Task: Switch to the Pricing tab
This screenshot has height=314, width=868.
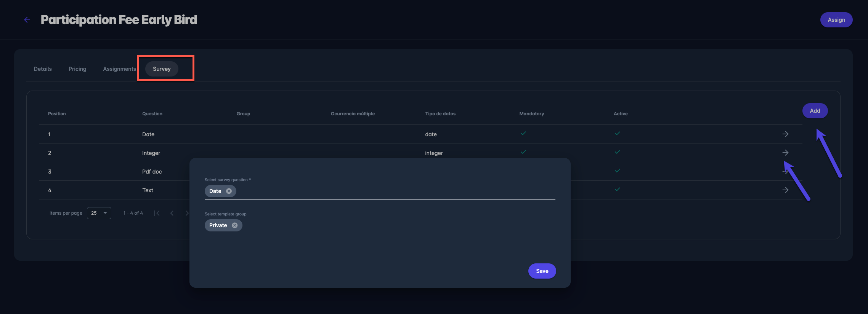Action: pyautogui.click(x=77, y=69)
